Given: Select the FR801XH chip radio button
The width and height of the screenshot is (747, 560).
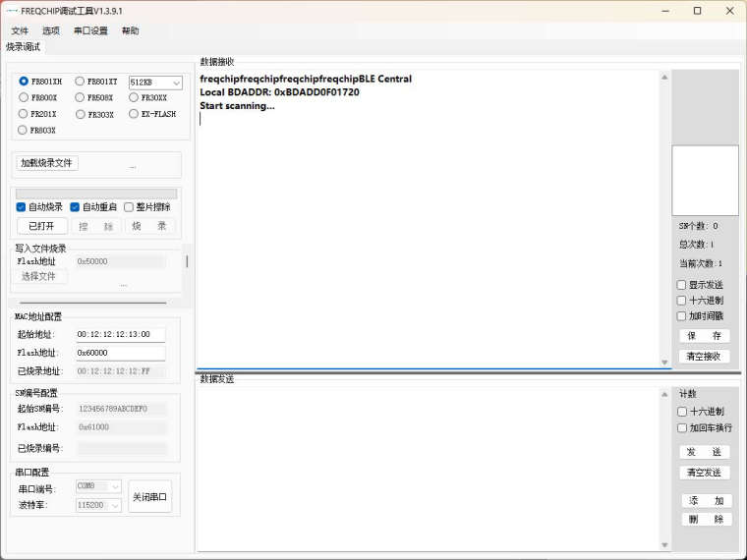Looking at the screenshot, I should point(24,82).
